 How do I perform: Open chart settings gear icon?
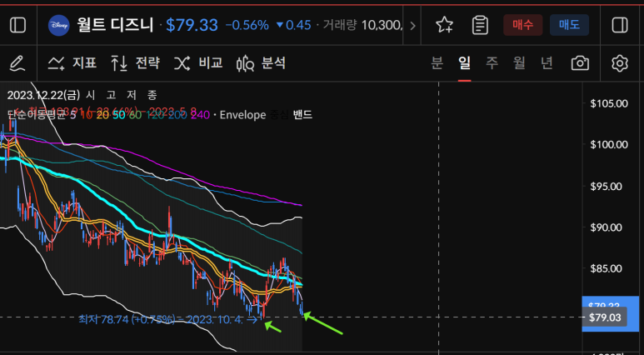pos(620,63)
